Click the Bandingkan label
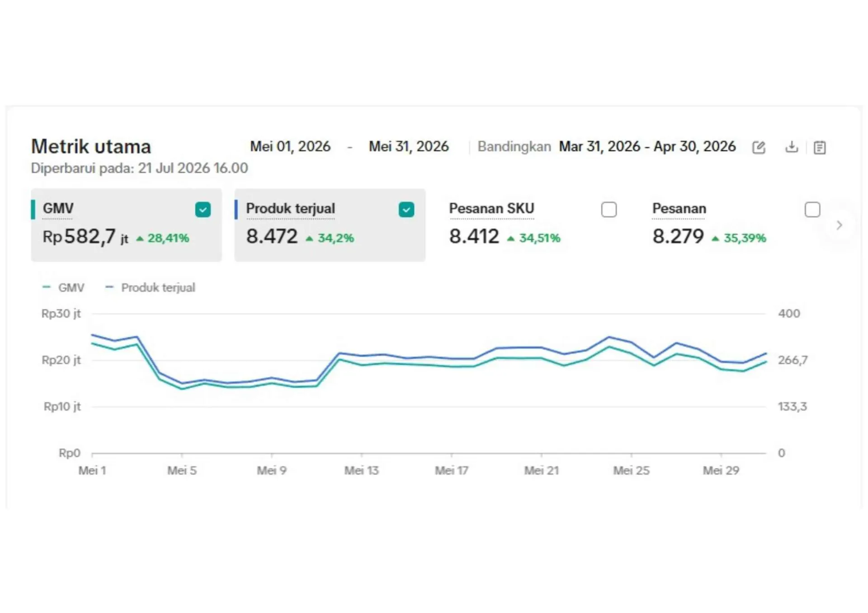 click(x=514, y=146)
